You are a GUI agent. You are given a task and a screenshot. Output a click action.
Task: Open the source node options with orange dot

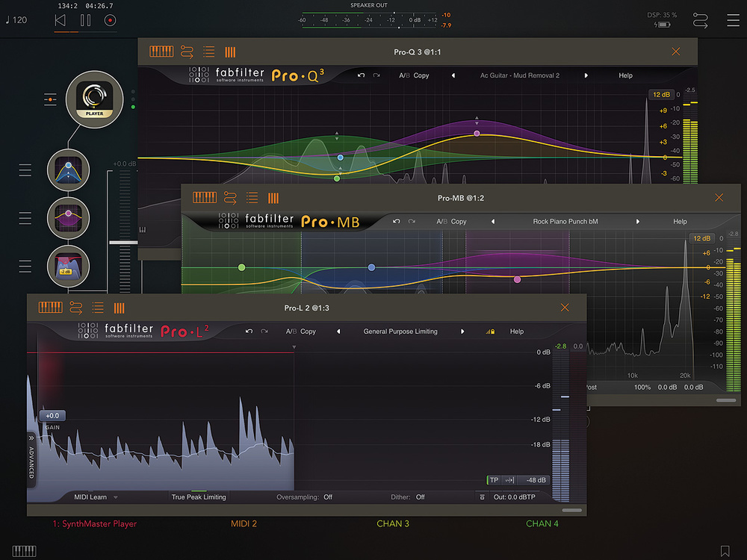pyautogui.click(x=50, y=99)
